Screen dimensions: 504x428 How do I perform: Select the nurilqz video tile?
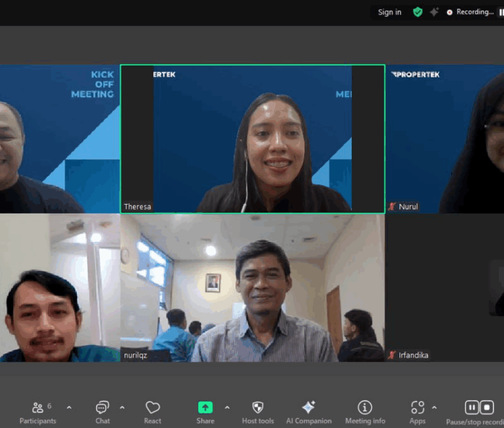pos(253,288)
